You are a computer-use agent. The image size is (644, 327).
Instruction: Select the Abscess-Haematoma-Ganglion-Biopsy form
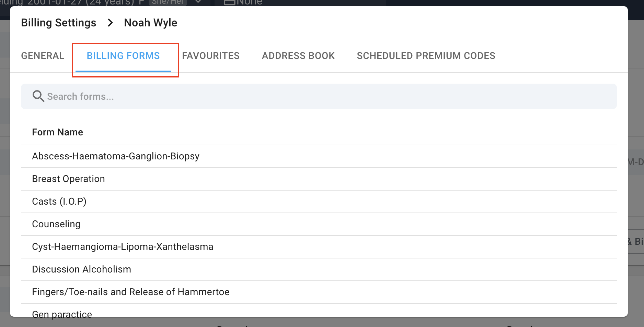[116, 156]
